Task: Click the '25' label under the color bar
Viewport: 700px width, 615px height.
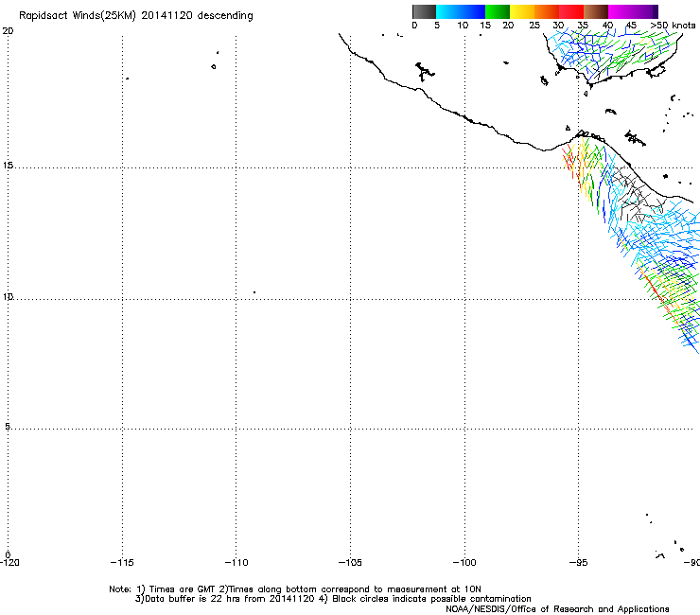Action: point(534,26)
